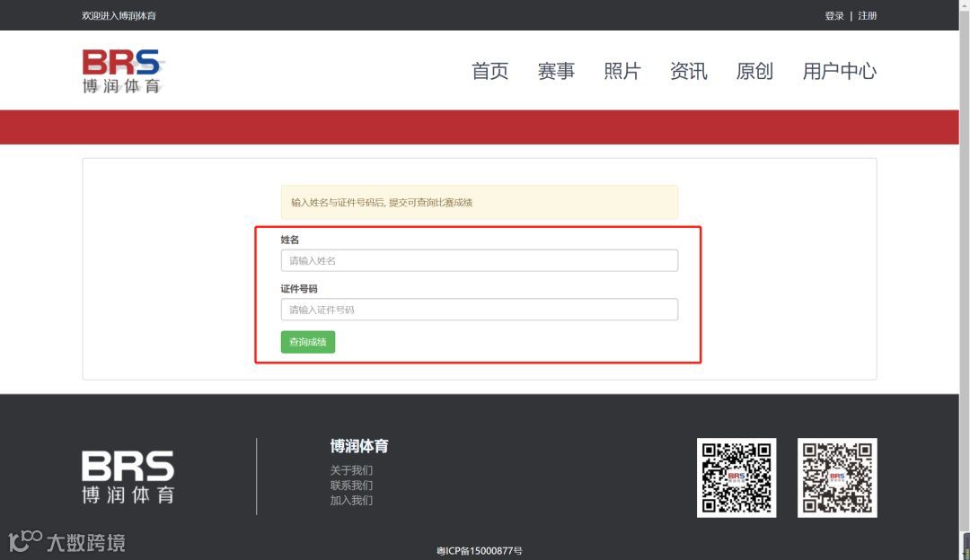Image resolution: width=970 pixels, height=560 pixels.
Task: Click the 姓名 field label
Action: (x=289, y=240)
